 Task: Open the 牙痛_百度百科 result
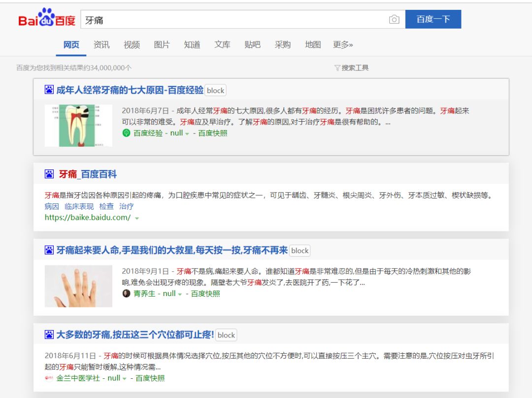(x=88, y=174)
